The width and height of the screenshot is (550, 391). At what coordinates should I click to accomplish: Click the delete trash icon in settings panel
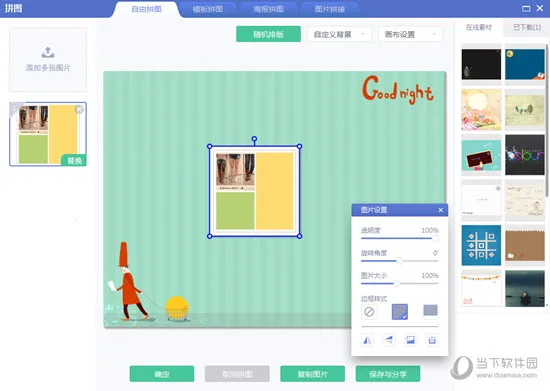click(x=432, y=340)
